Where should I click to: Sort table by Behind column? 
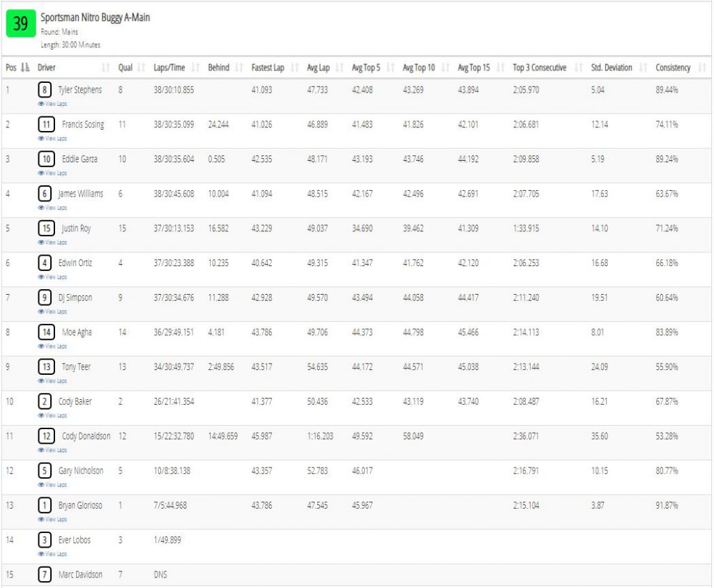225,68
